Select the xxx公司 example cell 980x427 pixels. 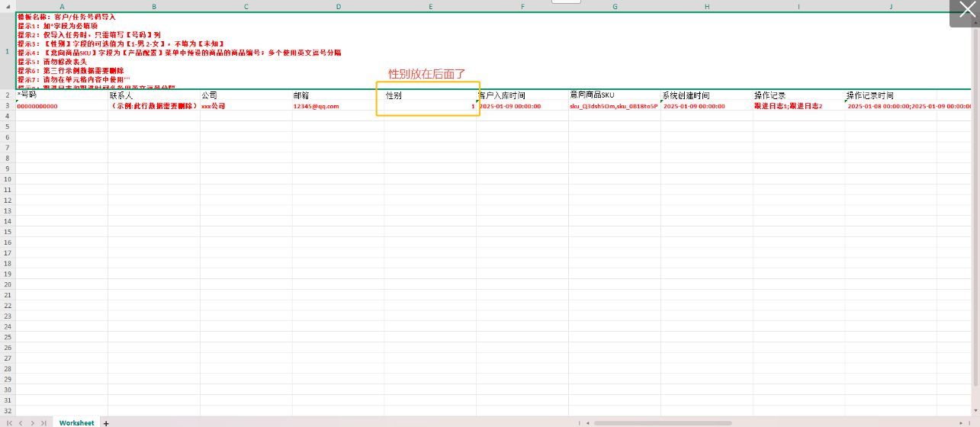[246, 106]
